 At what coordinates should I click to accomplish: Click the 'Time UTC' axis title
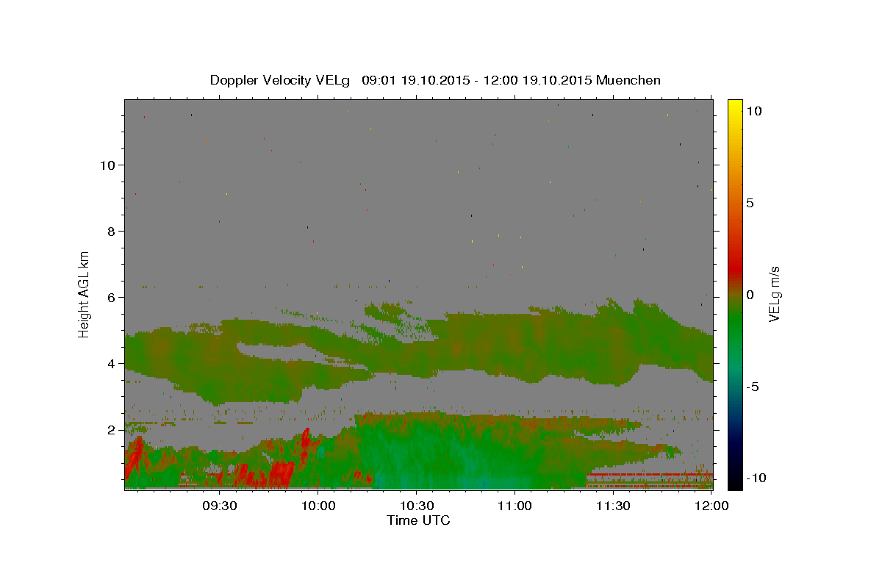(418, 520)
